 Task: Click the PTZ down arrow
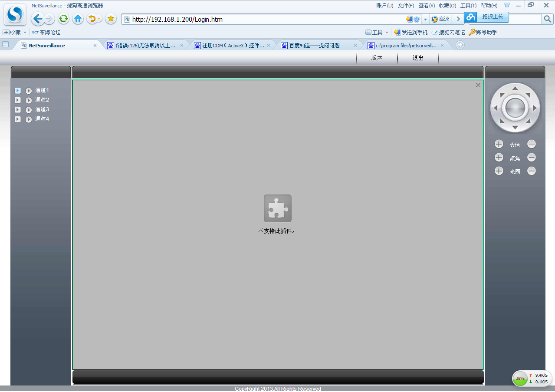coord(515,128)
